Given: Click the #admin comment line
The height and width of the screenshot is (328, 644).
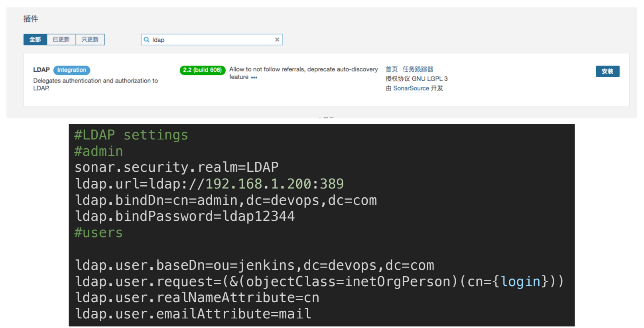Looking at the screenshot, I should pos(98,151).
